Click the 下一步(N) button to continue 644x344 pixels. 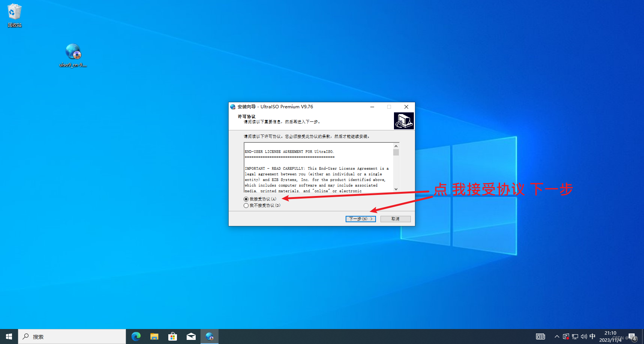[x=360, y=218]
